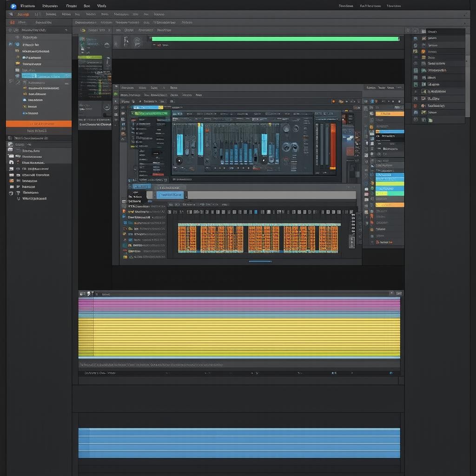Click the green progress bar at the top
Image resolution: width=476 pixels, height=476 pixels.
[275, 39]
